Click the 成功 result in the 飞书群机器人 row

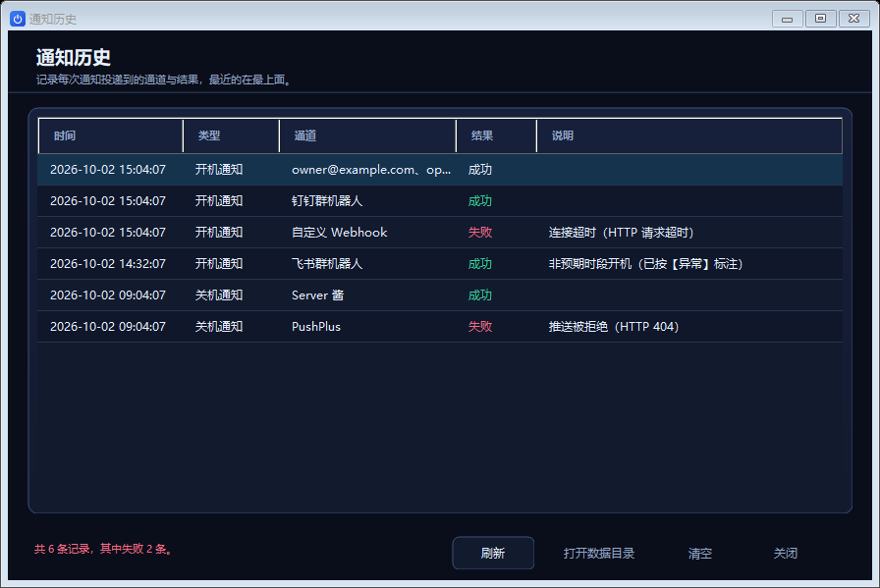pyautogui.click(x=480, y=264)
